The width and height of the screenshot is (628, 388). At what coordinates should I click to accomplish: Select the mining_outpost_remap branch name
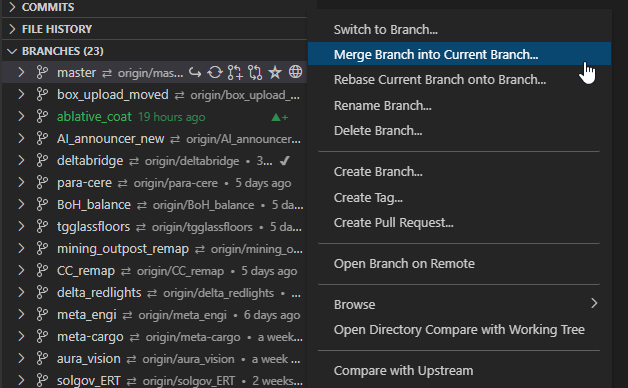tap(123, 249)
